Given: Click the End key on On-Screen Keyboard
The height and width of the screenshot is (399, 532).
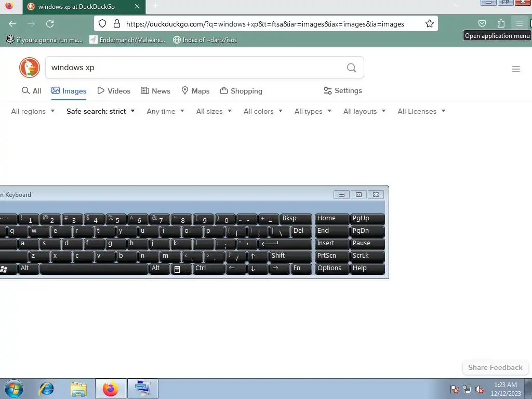Looking at the screenshot, I should (331, 232).
